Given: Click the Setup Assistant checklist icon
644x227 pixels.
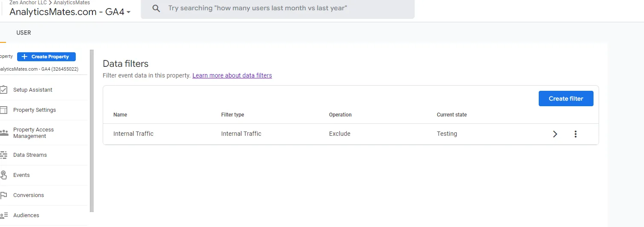Looking at the screenshot, I should 4,90.
